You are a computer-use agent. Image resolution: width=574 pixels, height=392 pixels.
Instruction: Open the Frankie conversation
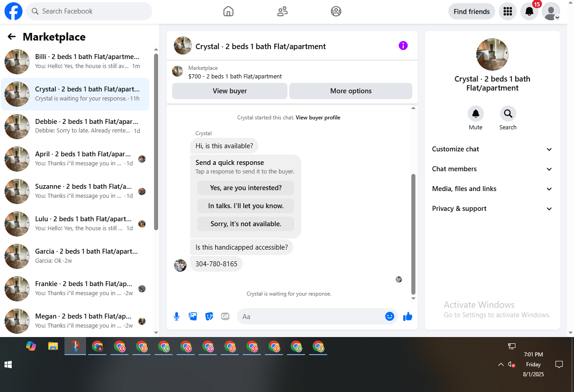[75, 289]
